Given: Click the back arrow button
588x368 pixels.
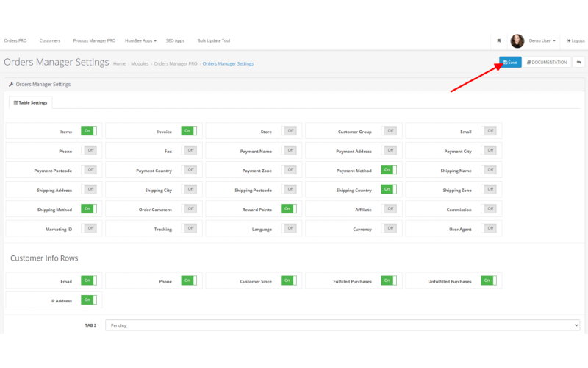Looking at the screenshot, I should [x=578, y=62].
